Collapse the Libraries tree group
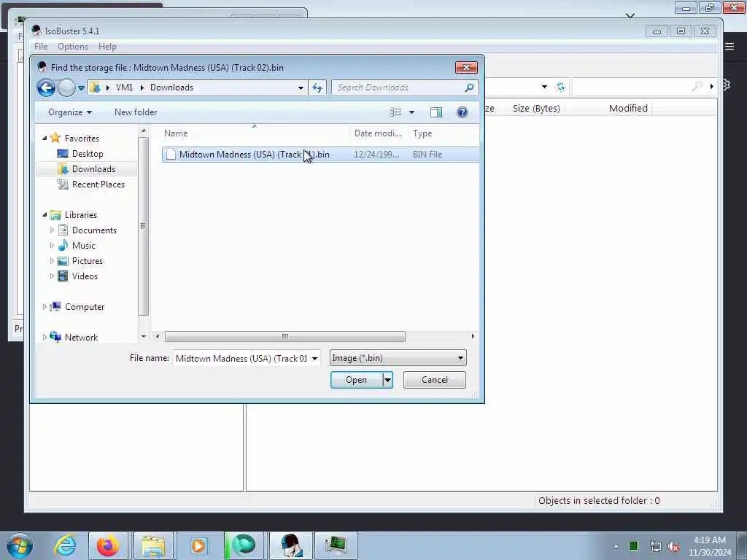Screen dimensions: 747x560 (44, 215)
